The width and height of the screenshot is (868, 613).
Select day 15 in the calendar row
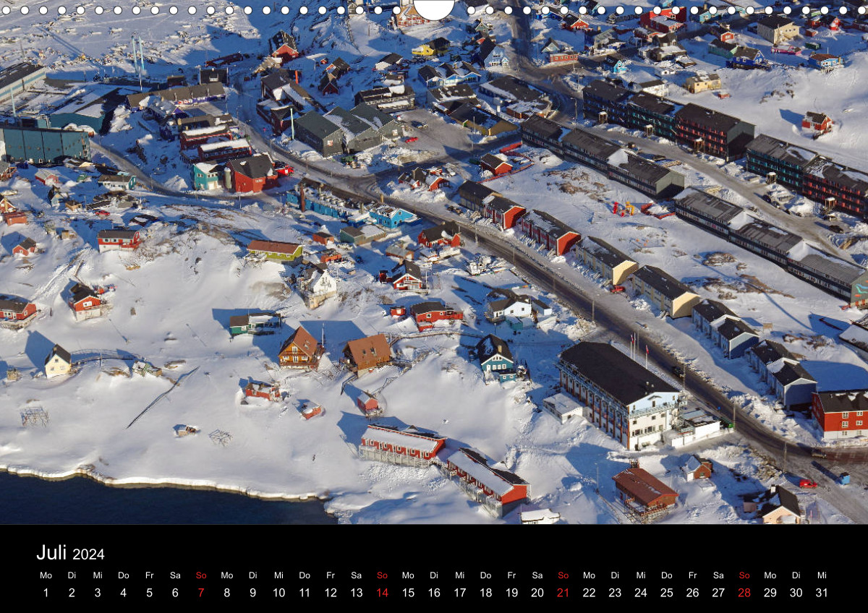[408, 593]
